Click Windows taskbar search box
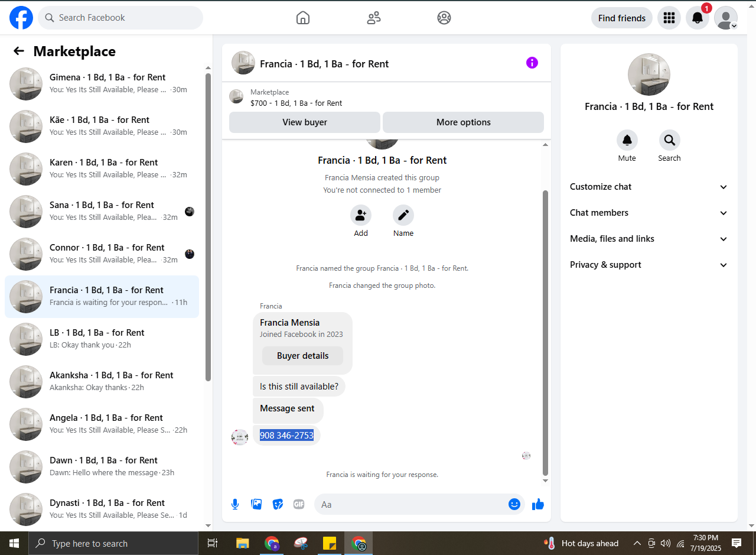Image resolution: width=756 pixels, height=555 pixels. [113, 543]
